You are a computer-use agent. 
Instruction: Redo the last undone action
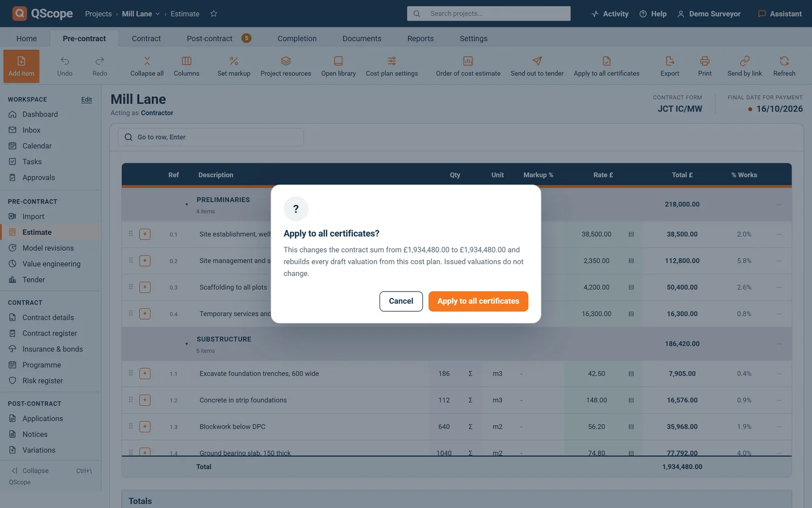100,66
